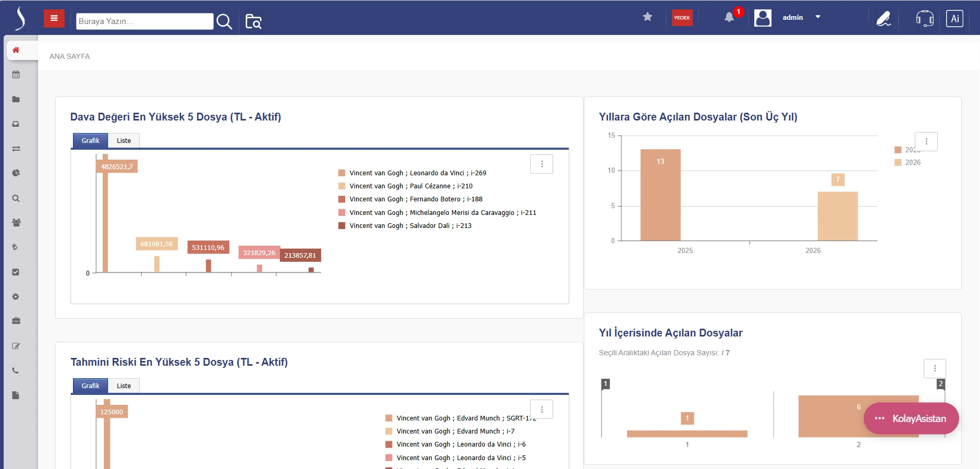Launch the Ai assistant icon
This screenshot has width=980, height=469.
[954, 19]
